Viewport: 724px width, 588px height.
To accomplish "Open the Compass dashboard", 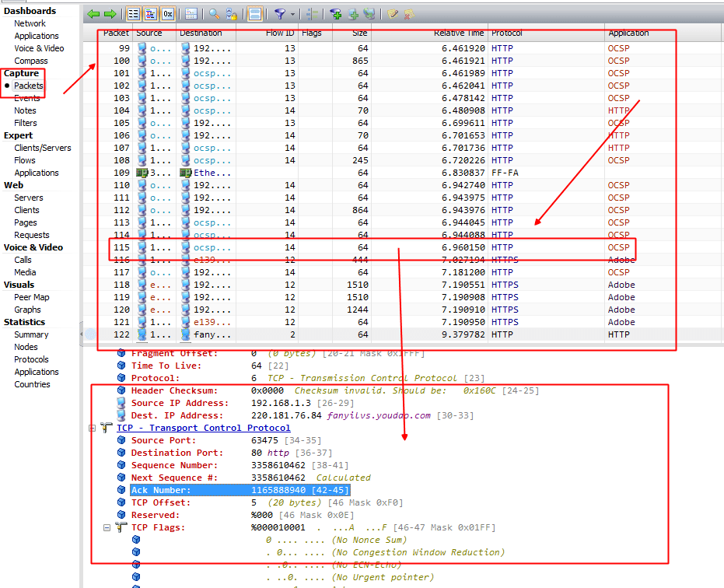I will tap(31, 61).
